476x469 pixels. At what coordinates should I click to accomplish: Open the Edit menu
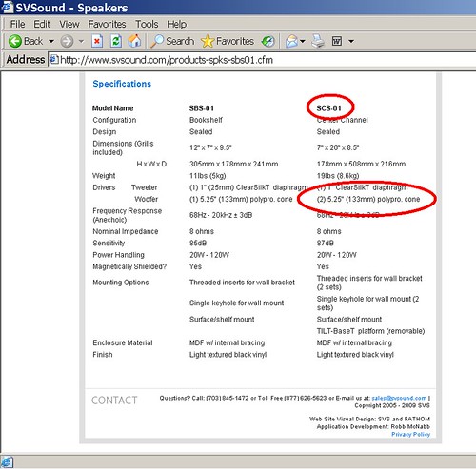click(42, 24)
